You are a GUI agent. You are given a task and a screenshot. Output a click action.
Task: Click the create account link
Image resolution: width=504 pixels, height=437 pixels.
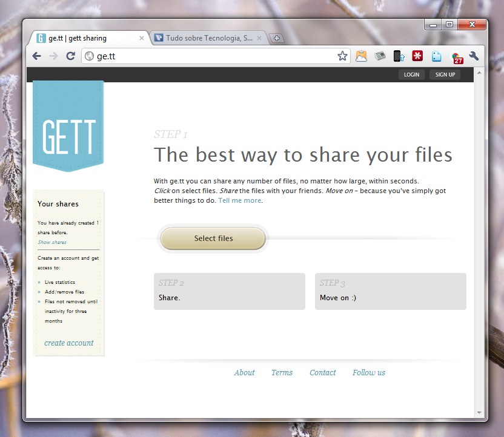[69, 343]
